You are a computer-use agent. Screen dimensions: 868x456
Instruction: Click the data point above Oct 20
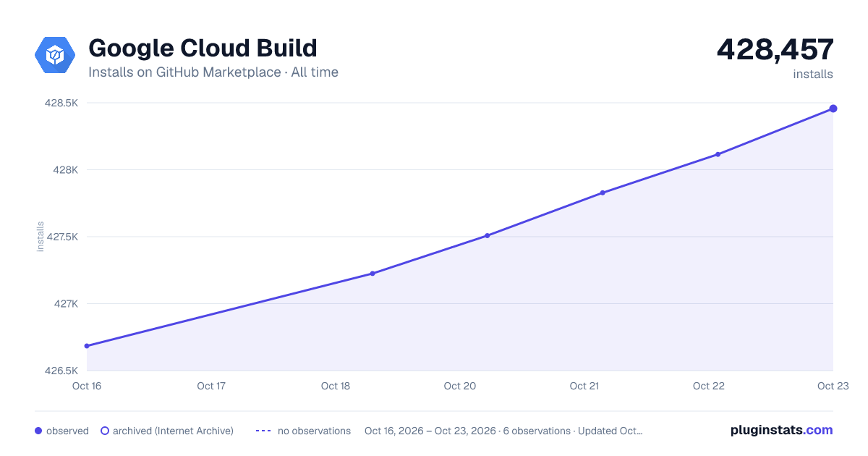488,235
